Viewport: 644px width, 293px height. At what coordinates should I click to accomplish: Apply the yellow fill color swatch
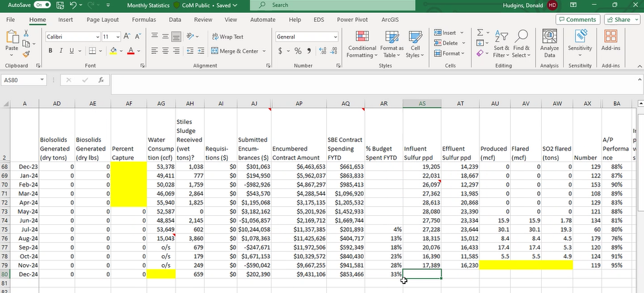(x=113, y=51)
